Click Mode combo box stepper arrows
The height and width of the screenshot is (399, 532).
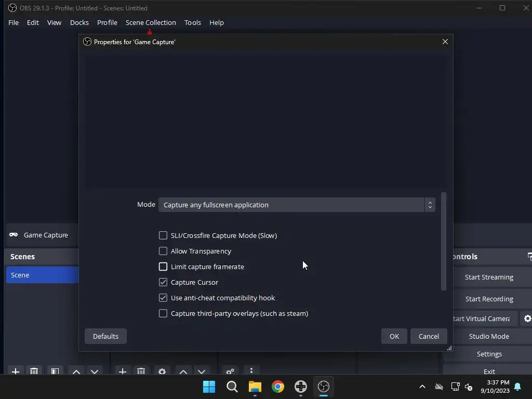point(430,205)
